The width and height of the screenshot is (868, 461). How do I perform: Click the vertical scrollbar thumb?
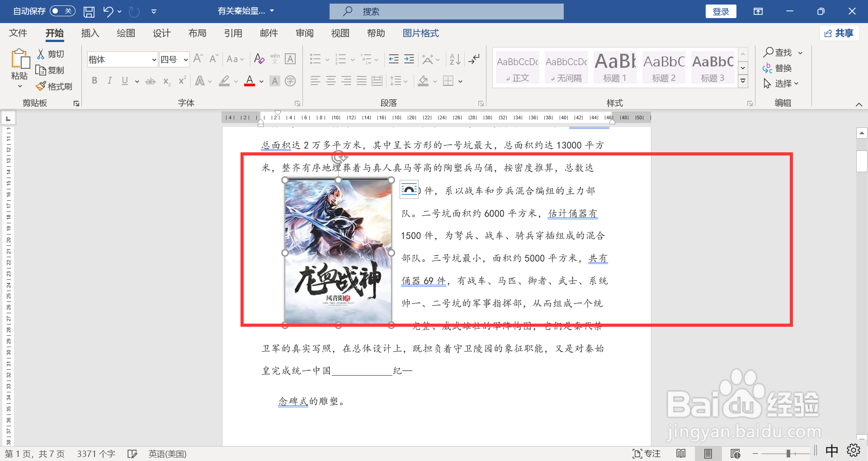click(x=862, y=161)
